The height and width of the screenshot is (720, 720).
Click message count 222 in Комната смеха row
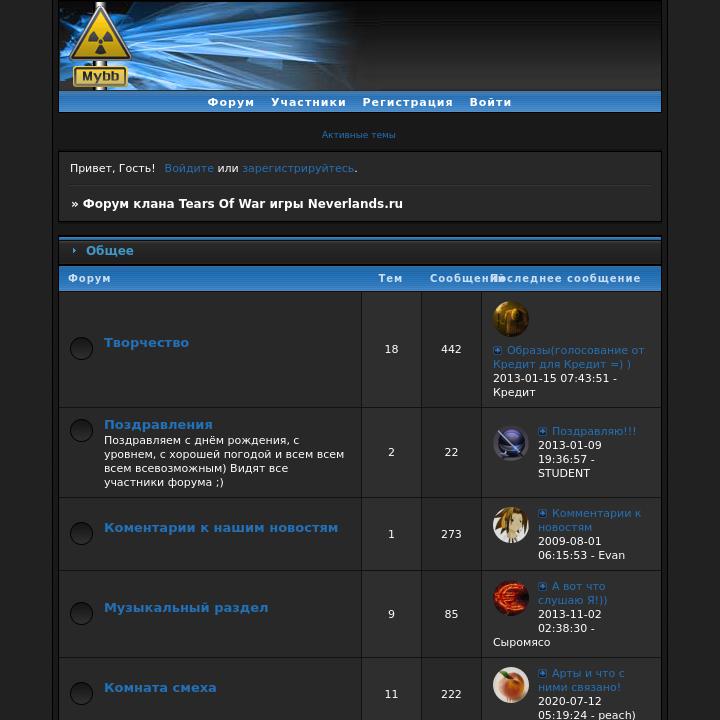pyautogui.click(x=451, y=694)
